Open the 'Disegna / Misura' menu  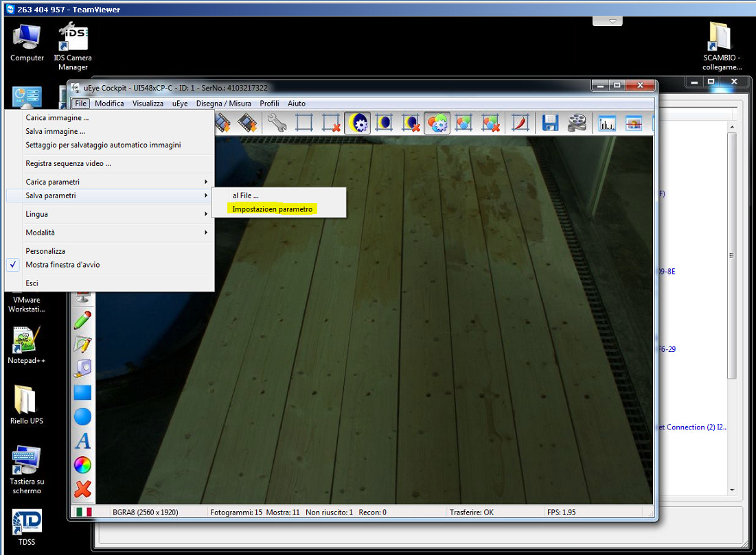pyautogui.click(x=223, y=103)
